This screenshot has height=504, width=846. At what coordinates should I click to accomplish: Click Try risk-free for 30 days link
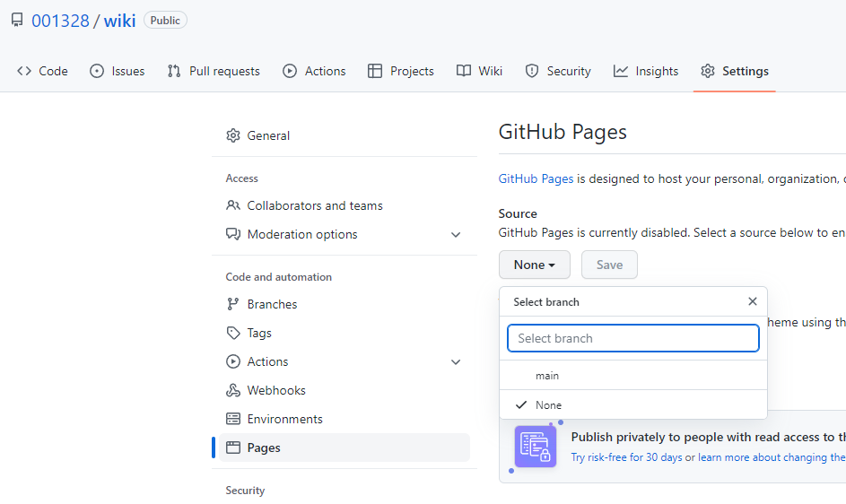[626, 457]
